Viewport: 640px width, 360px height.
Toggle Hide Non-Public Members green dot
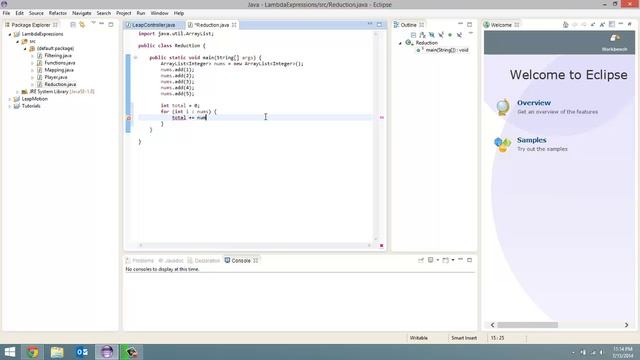pos(450,35)
